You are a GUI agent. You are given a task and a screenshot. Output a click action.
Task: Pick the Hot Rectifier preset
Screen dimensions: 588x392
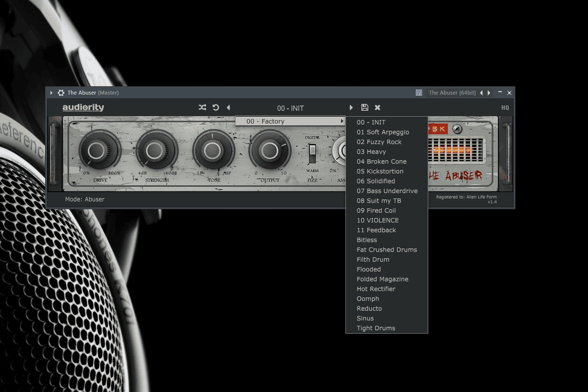click(387, 289)
